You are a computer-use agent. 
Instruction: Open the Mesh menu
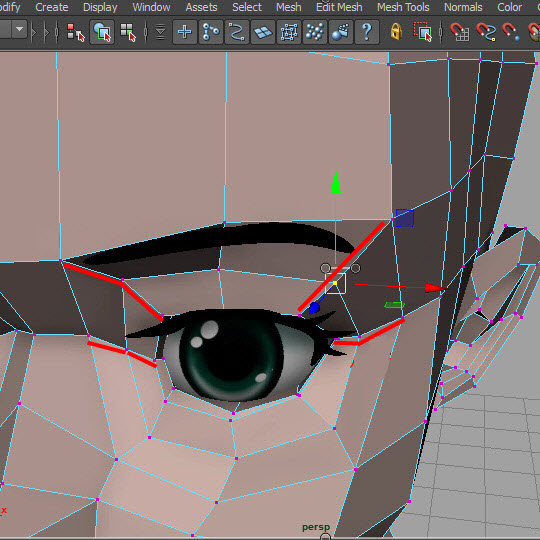289,7
